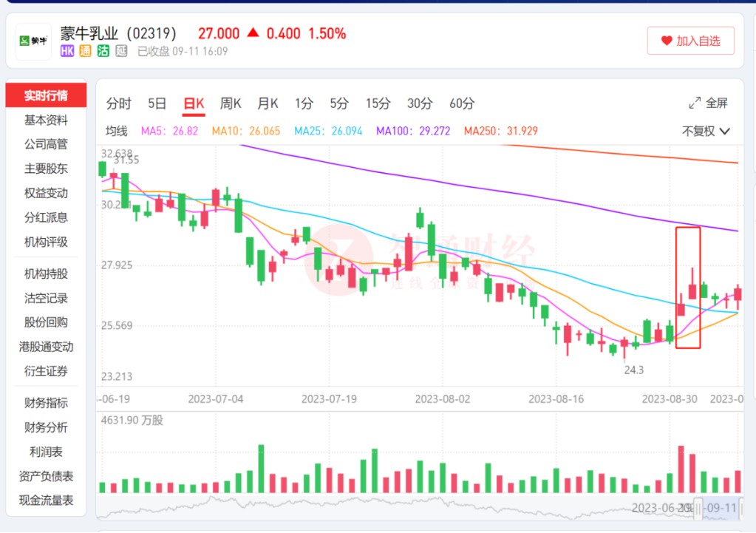
Task: Click the heart icon in 加入自选
Action: click(x=667, y=41)
